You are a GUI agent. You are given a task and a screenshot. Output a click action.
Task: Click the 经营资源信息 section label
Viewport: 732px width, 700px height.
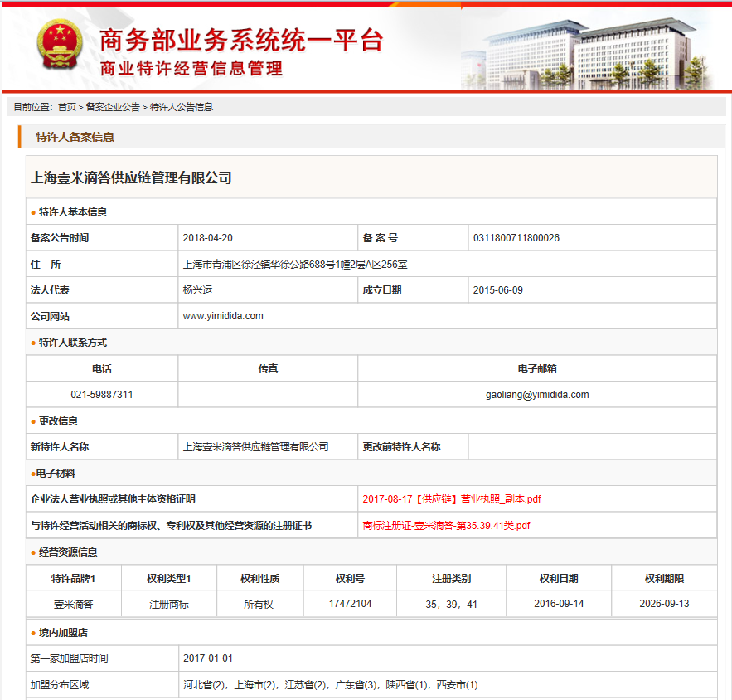pyautogui.click(x=68, y=552)
